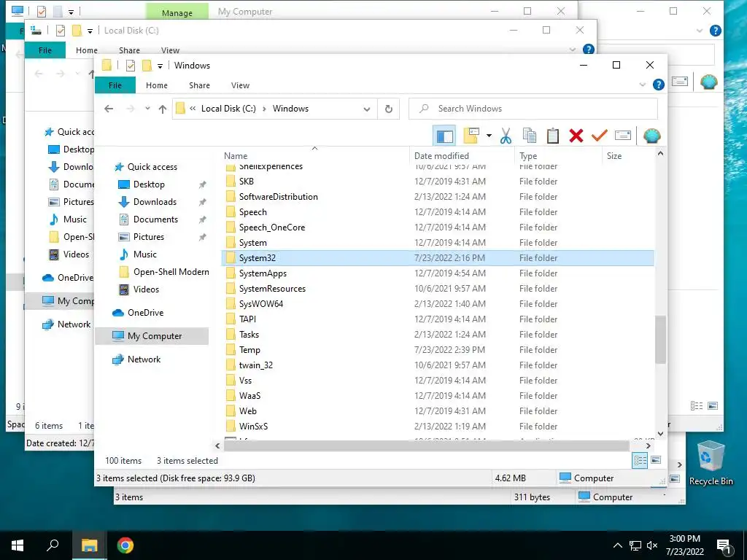
Task: Select the Speech_OneCore folder
Action: point(272,227)
